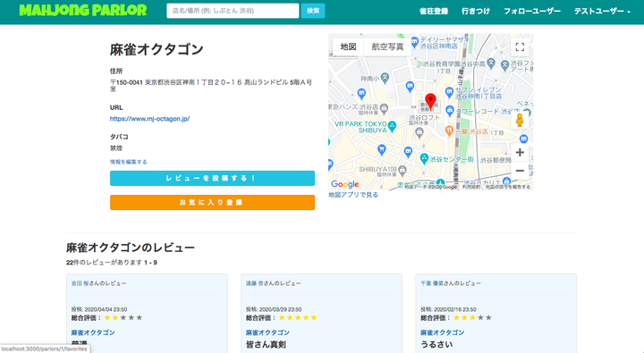Click the orange お気に入り登録 button
644x353 pixels.
[212, 202]
